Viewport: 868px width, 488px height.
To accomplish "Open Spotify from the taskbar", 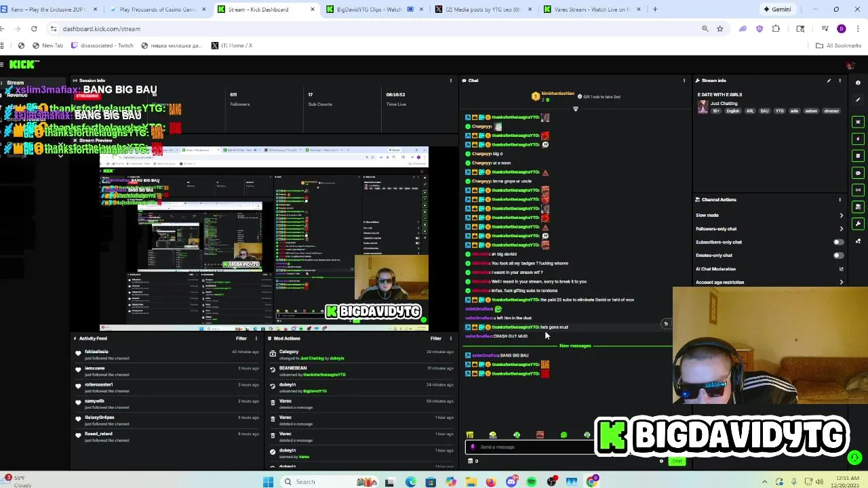I will click(532, 482).
